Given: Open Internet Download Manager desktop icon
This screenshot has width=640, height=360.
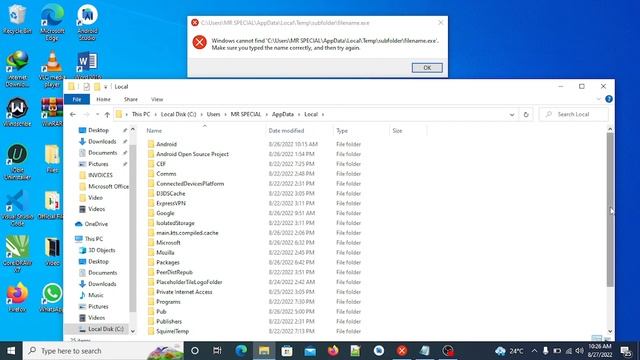Looking at the screenshot, I should click(x=17, y=68).
